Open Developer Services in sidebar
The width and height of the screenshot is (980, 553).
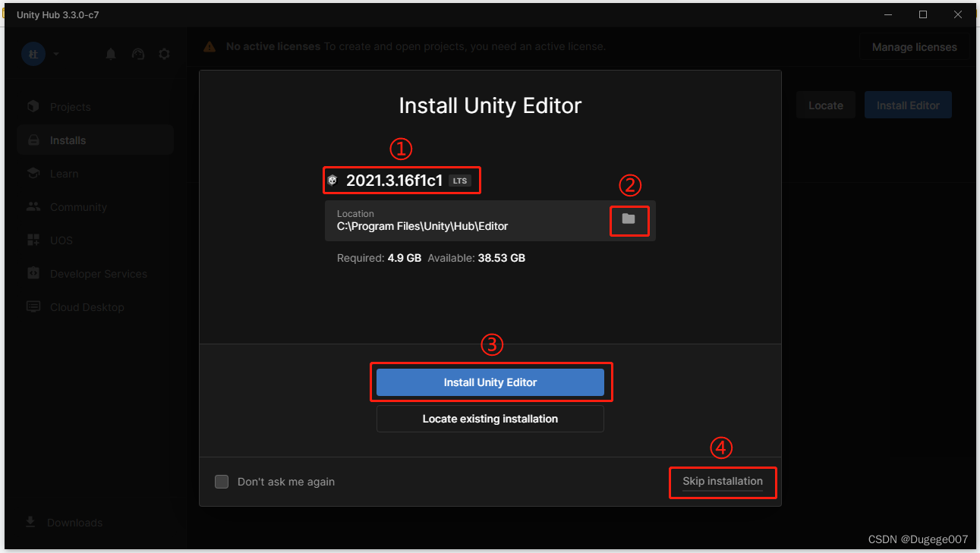[96, 274]
